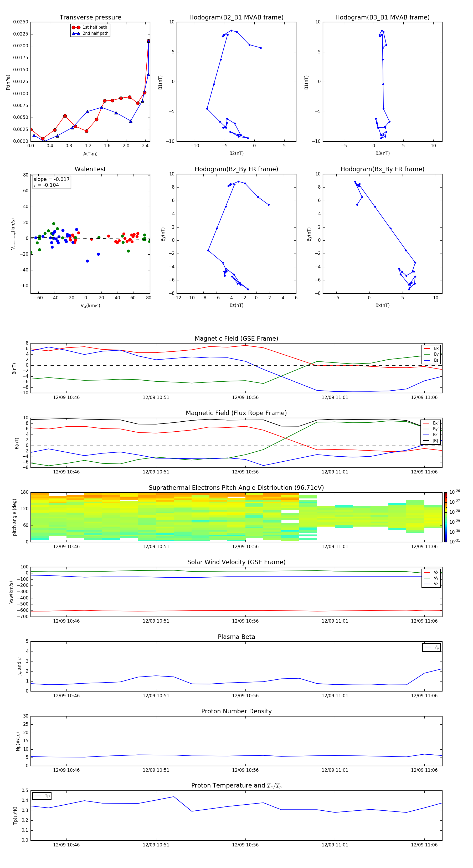473x868 pixels.
Task: Click 'Proton Temperature and Te/Tp' title
Action: (236, 786)
